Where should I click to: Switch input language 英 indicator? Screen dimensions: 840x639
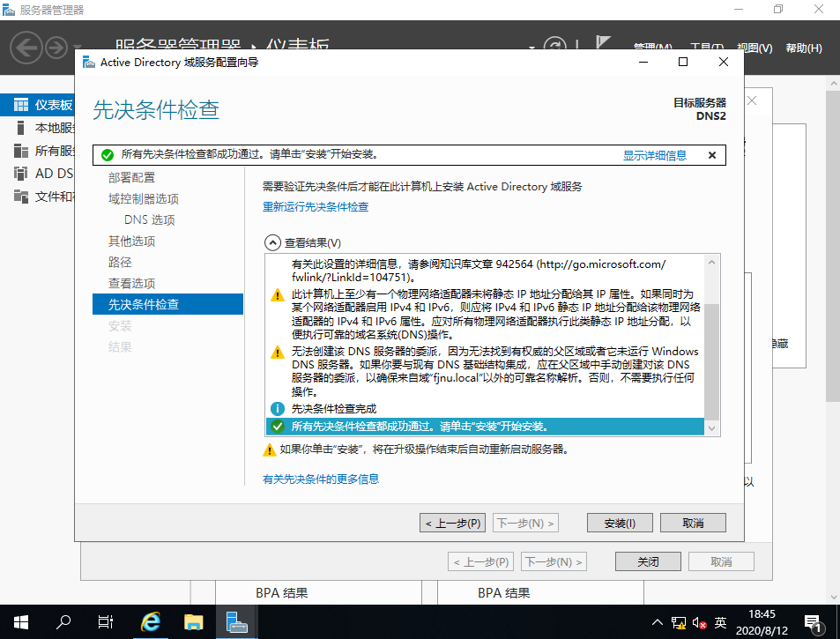tap(720, 622)
